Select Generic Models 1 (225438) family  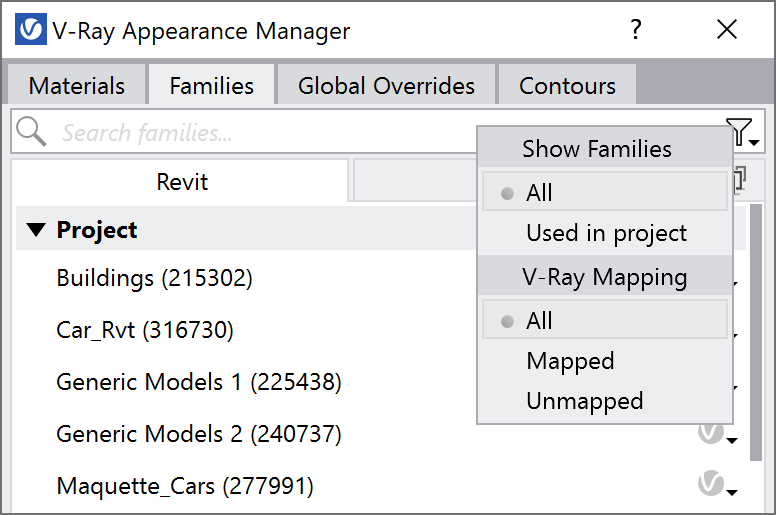pyautogui.click(x=199, y=382)
